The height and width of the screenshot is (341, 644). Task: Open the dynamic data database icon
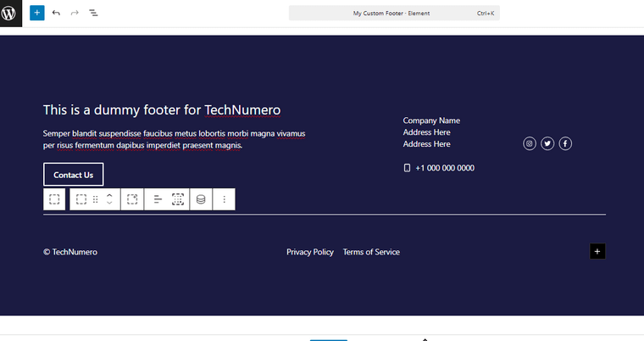tap(201, 199)
